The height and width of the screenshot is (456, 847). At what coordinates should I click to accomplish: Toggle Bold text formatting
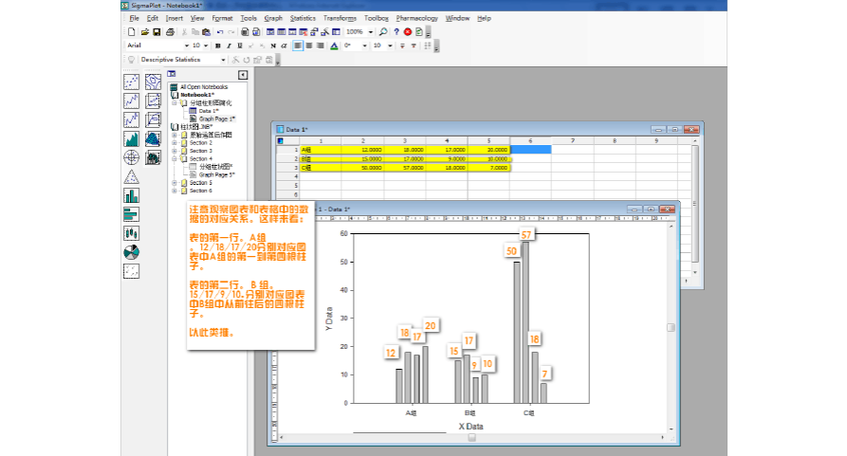point(217,45)
